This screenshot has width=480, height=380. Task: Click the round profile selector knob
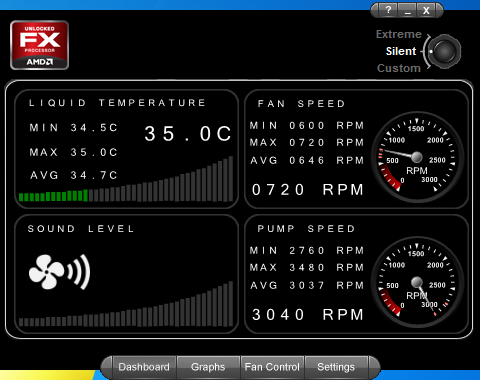(444, 51)
